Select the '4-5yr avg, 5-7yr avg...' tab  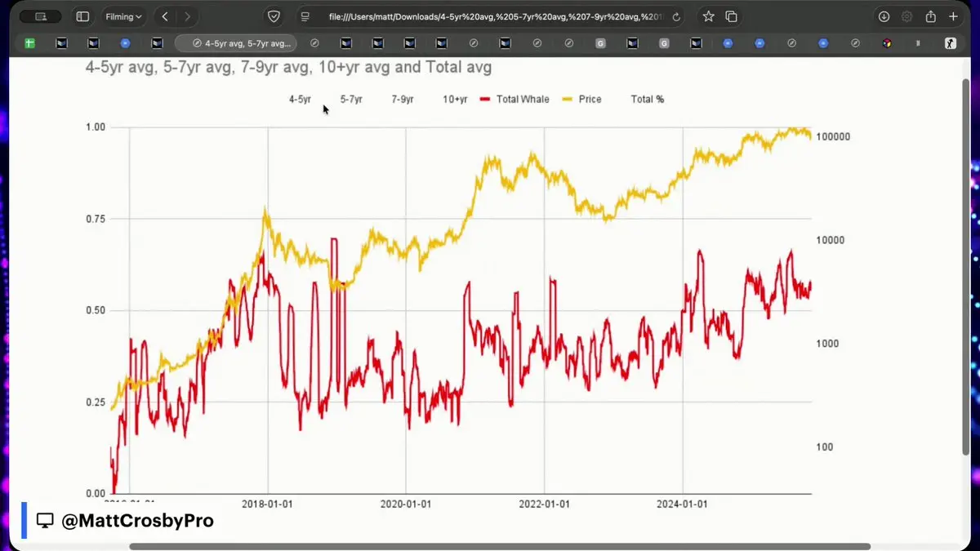click(x=236, y=43)
